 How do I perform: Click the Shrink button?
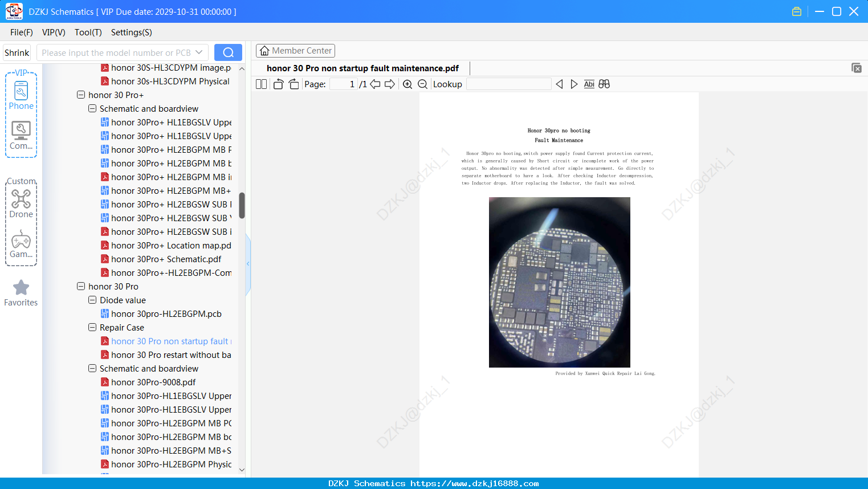pos(17,52)
